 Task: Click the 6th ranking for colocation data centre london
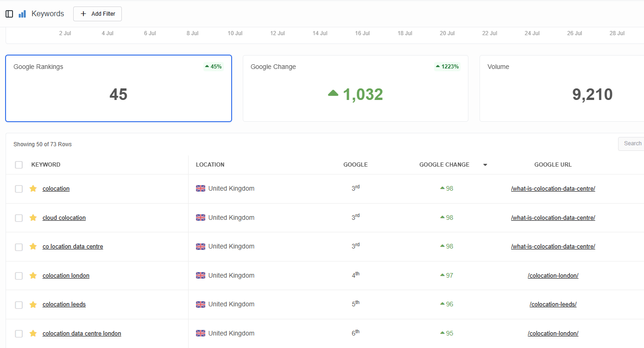[x=355, y=333]
